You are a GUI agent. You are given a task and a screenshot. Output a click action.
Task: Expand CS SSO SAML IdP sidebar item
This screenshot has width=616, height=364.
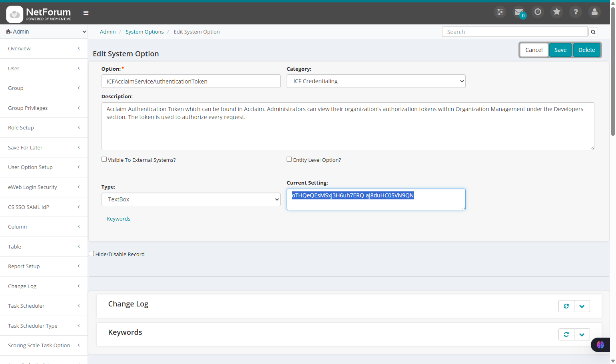pyautogui.click(x=44, y=207)
